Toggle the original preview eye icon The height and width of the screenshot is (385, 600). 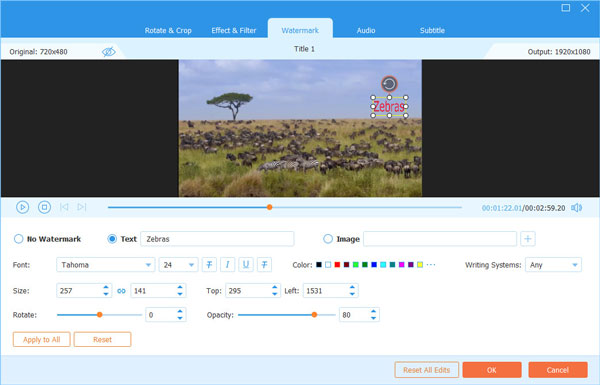pyautogui.click(x=109, y=52)
